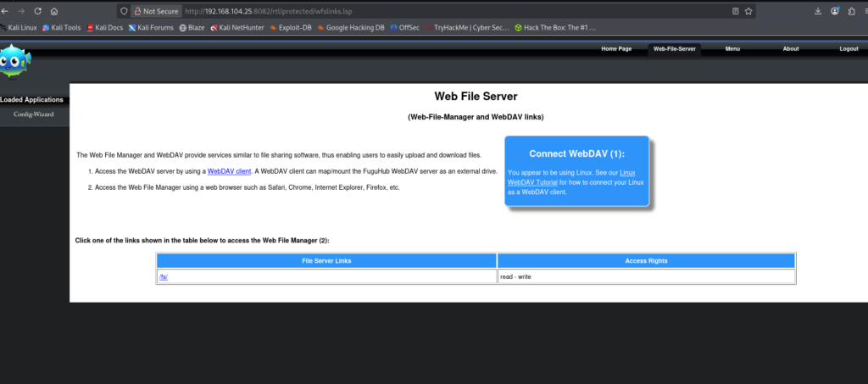868x384 pixels.
Task: Open the Not Secure site info panel
Action: 156,11
